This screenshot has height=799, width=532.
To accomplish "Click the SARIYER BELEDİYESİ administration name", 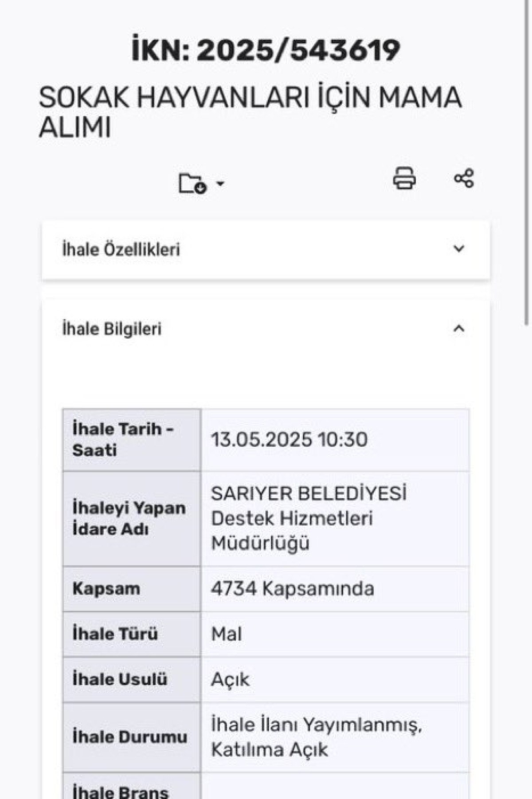I will click(x=309, y=494).
